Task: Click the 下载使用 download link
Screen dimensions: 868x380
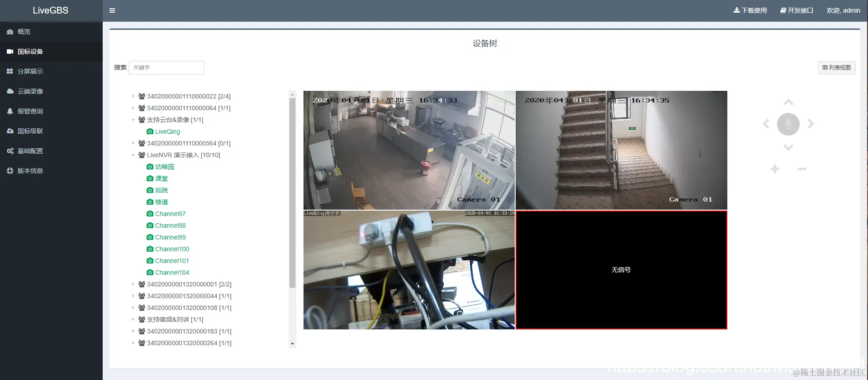Action: (750, 10)
